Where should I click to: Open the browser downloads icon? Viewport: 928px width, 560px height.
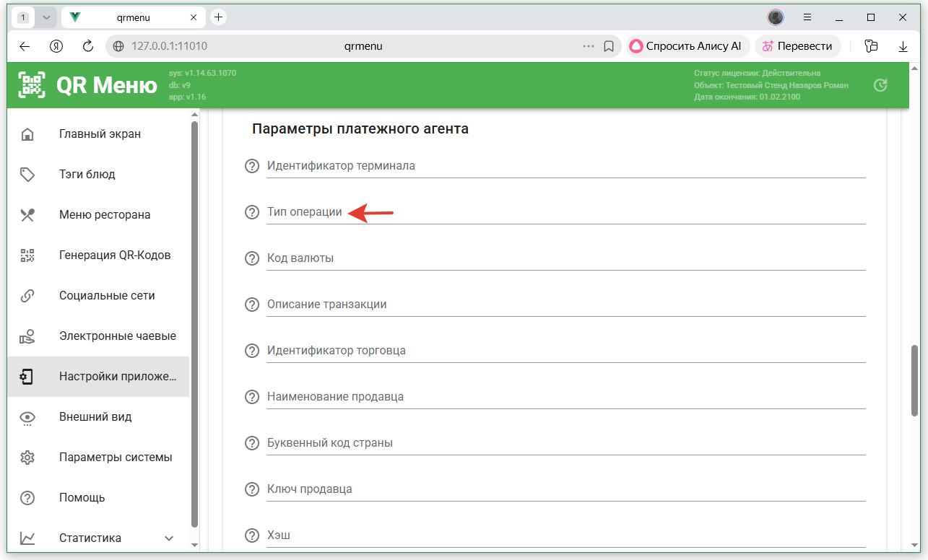pos(903,46)
